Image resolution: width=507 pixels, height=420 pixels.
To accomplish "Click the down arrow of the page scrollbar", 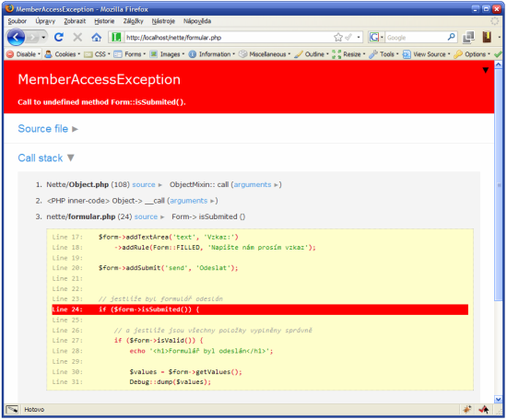I will pos(499,400).
